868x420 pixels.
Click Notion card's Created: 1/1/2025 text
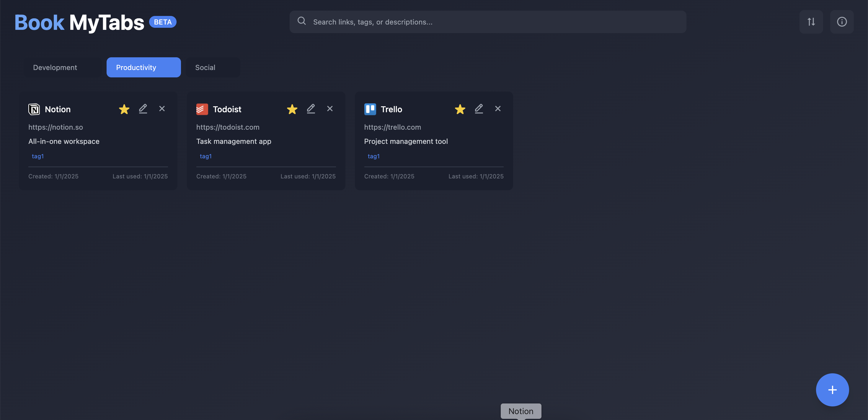[53, 176]
